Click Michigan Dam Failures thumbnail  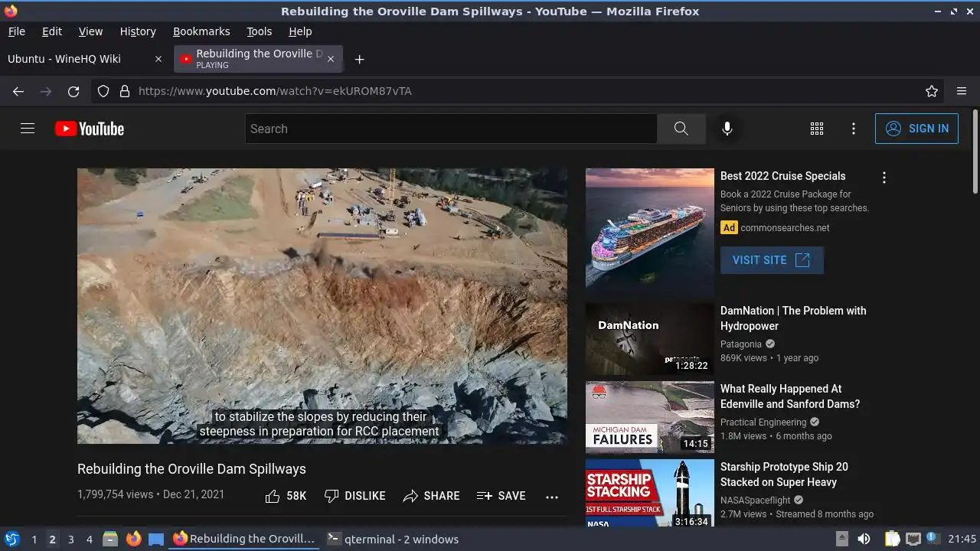coord(650,417)
